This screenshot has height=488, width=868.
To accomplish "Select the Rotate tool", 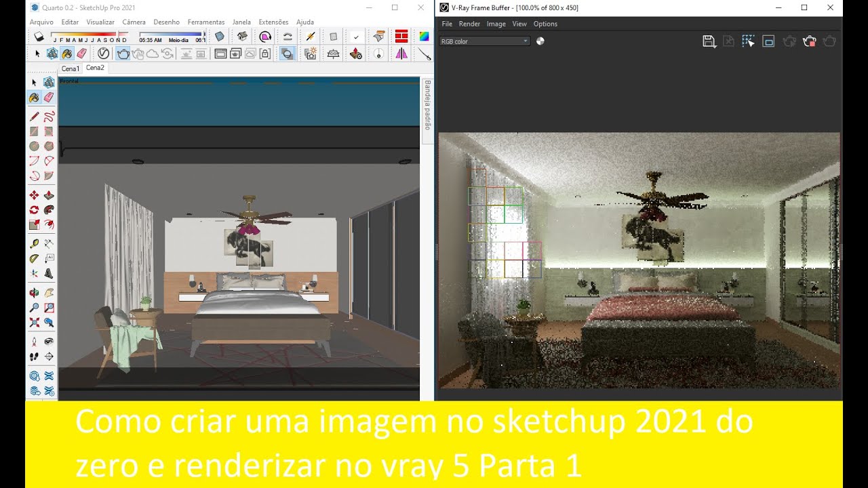I will pos(34,210).
